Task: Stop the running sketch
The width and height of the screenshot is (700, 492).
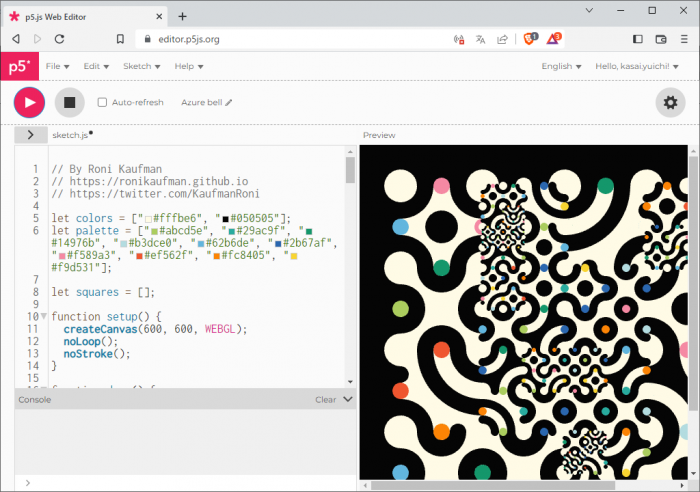Action: pyautogui.click(x=69, y=101)
